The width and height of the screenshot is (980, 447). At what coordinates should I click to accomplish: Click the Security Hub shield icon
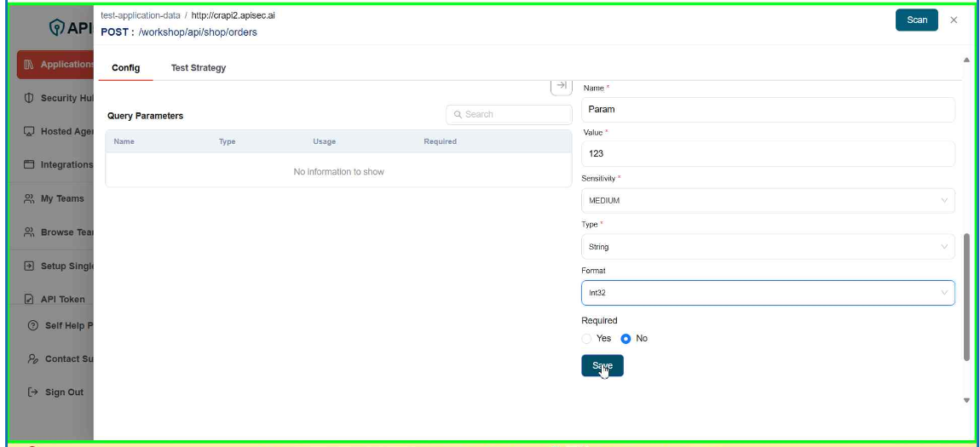click(x=29, y=98)
